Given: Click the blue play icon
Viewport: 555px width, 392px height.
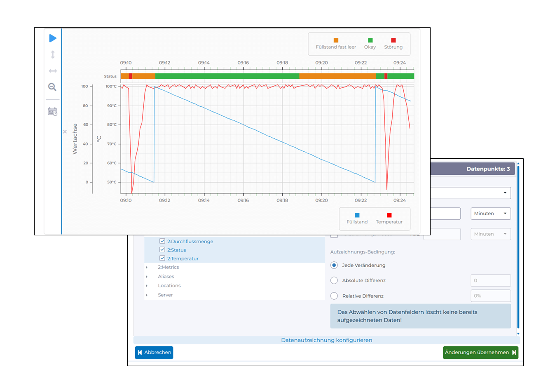Looking at the screenshot, I should (x=53, y=38).
